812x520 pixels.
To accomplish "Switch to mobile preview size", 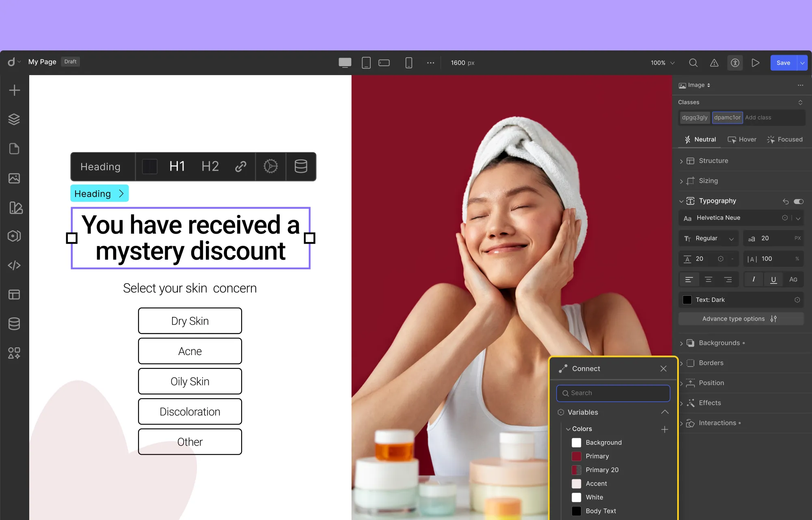I will point(408,63).
